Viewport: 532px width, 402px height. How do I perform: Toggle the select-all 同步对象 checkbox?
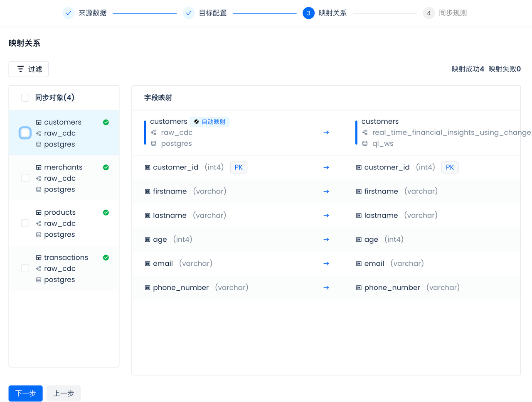point(25,98)
